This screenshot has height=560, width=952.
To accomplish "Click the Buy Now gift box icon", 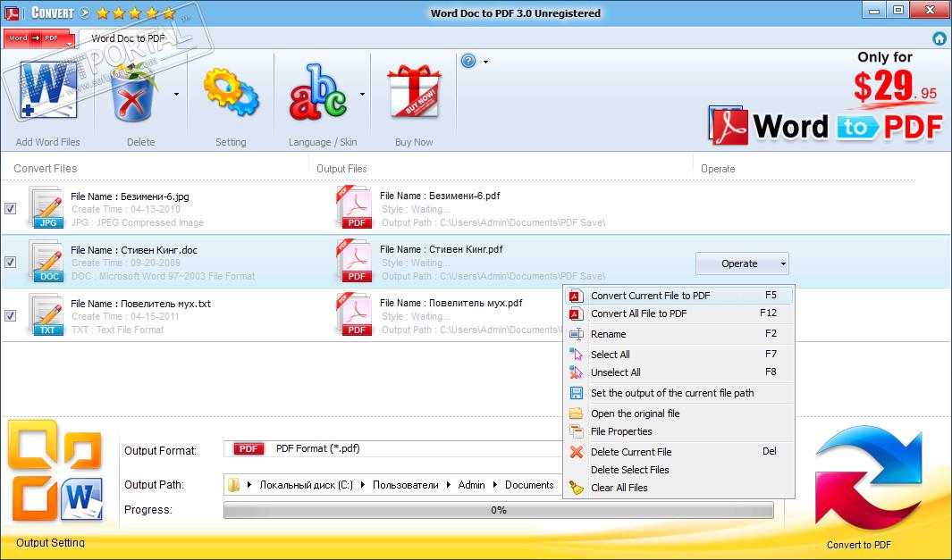I will coord(414,92).
